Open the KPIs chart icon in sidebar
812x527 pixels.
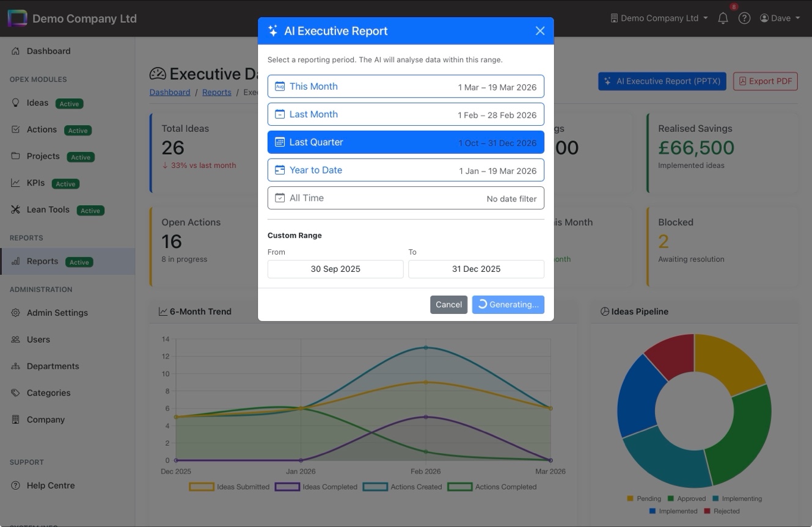coord(15,183)
